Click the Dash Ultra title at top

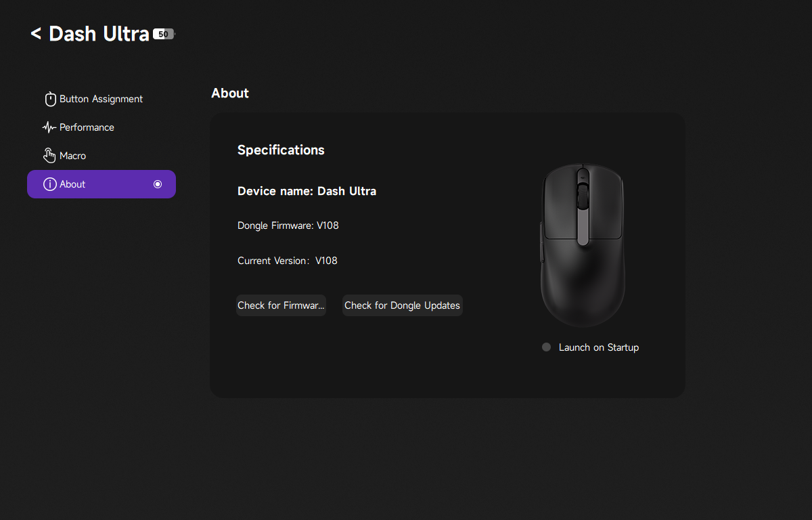[99, 34]
